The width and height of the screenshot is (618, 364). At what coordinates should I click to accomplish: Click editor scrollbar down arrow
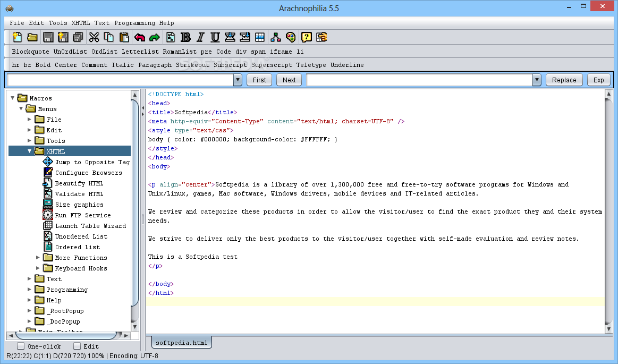[608, 328]
